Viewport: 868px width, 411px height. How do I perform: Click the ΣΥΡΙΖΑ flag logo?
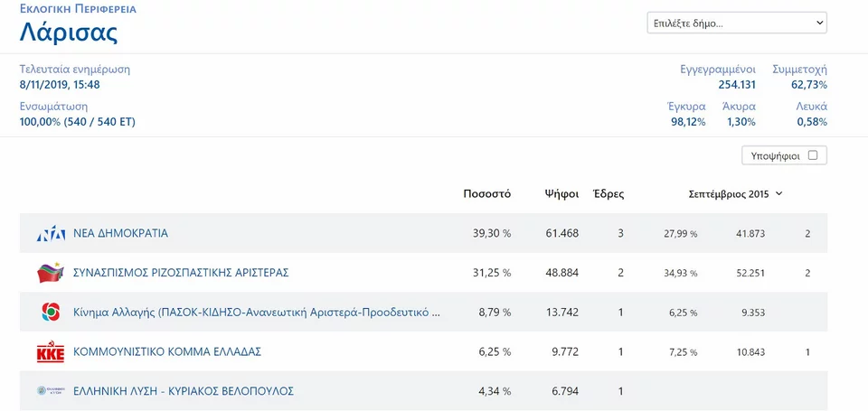coord(51,273)
